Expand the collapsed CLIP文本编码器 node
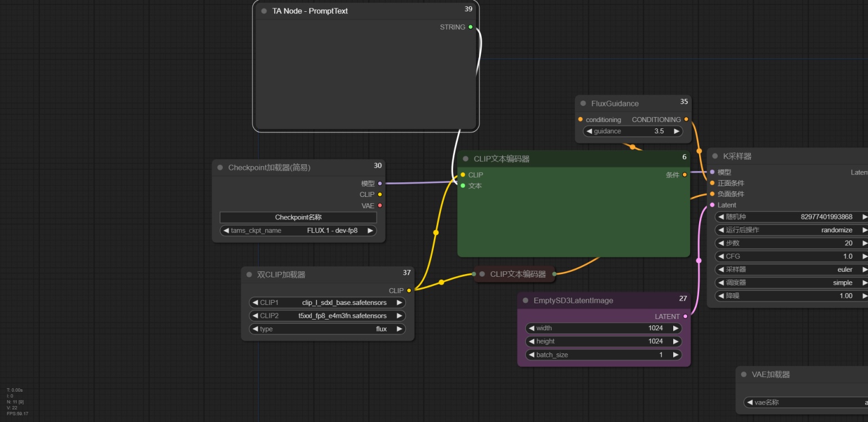Screen dimensions: 868x422 pos(482,274)
